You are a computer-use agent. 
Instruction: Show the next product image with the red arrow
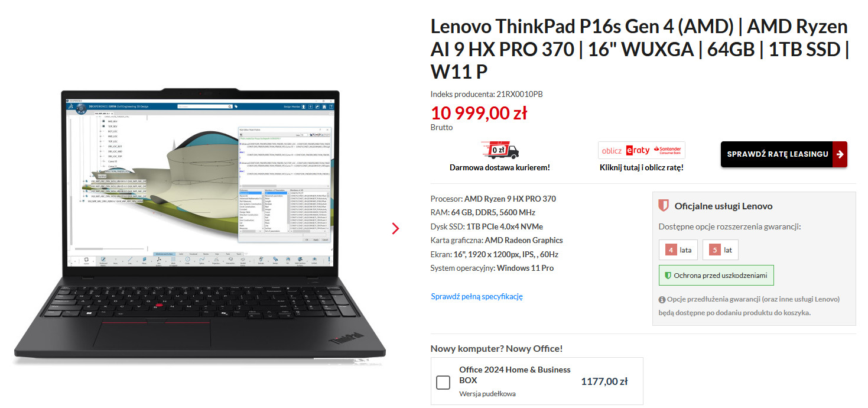pos(395,228)
